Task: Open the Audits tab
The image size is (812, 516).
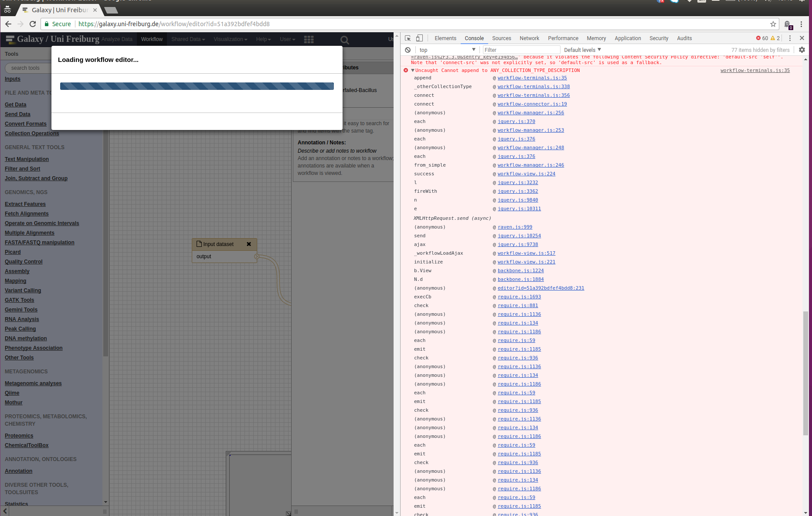Action: [x=684, y=38]
